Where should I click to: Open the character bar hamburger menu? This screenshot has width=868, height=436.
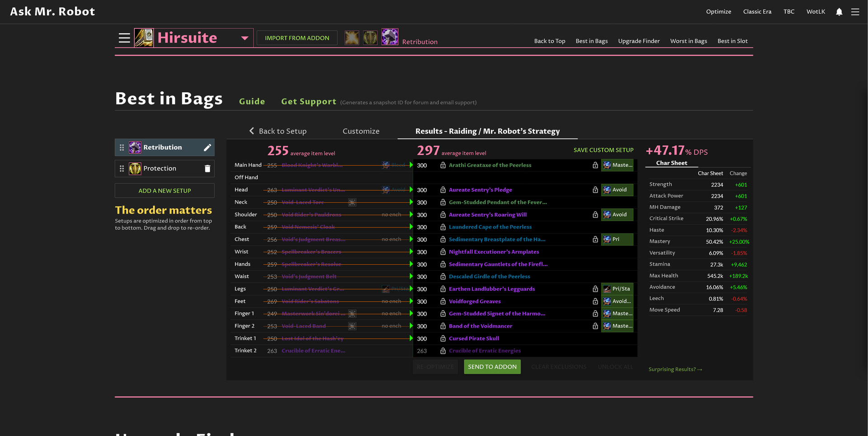pyautogui.click(x=124, y=38)
